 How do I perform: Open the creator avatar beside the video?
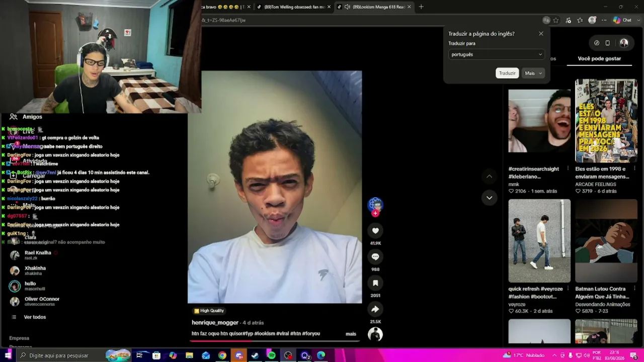(375, 204)
